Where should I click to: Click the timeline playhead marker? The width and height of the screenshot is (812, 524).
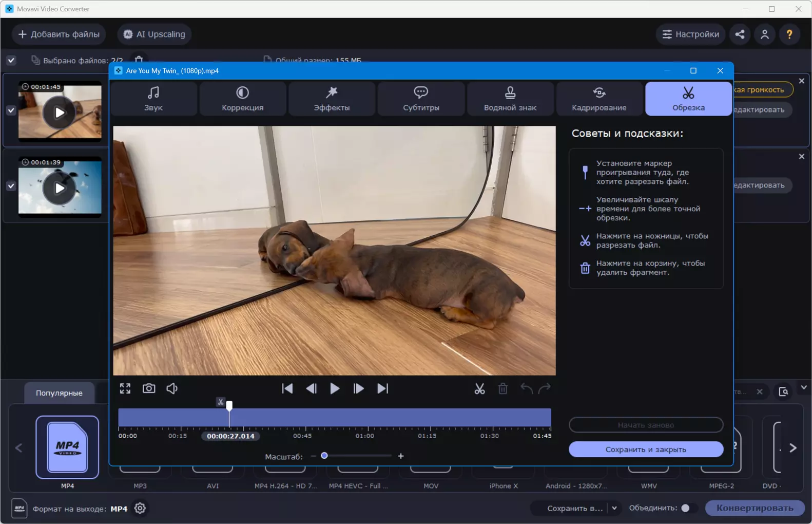(x=229, y=405)
